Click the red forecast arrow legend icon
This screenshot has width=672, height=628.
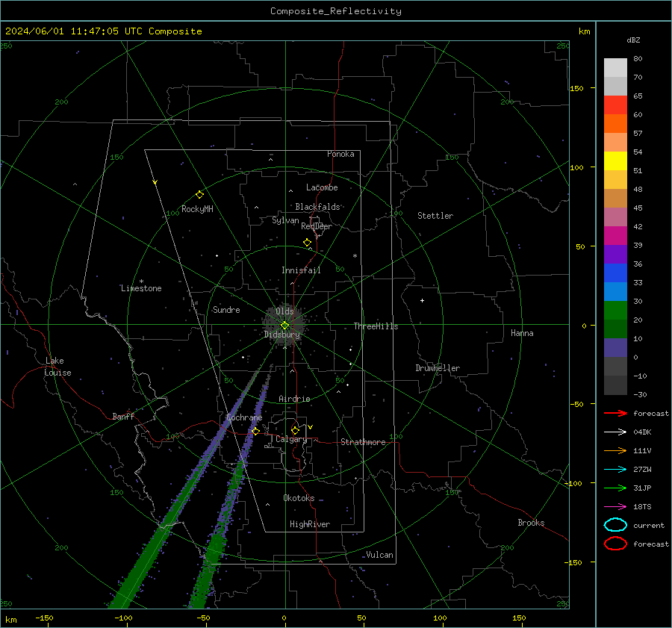[x=615, y=413]
